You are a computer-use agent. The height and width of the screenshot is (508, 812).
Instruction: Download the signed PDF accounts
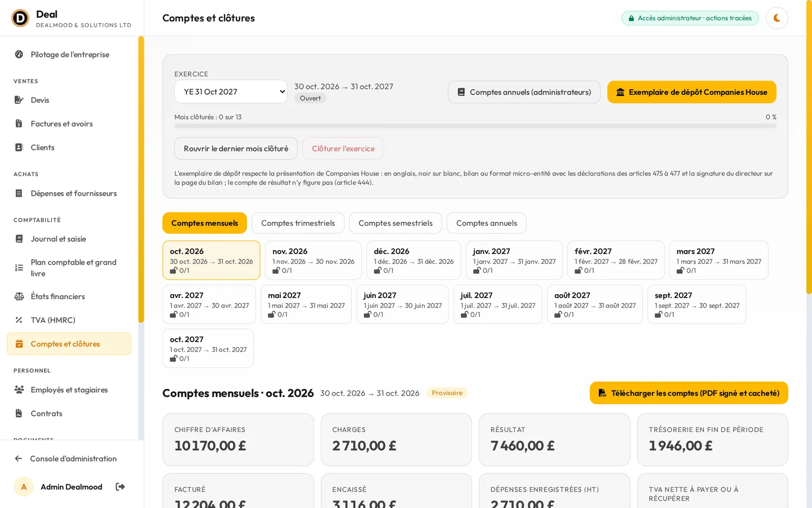689,393
